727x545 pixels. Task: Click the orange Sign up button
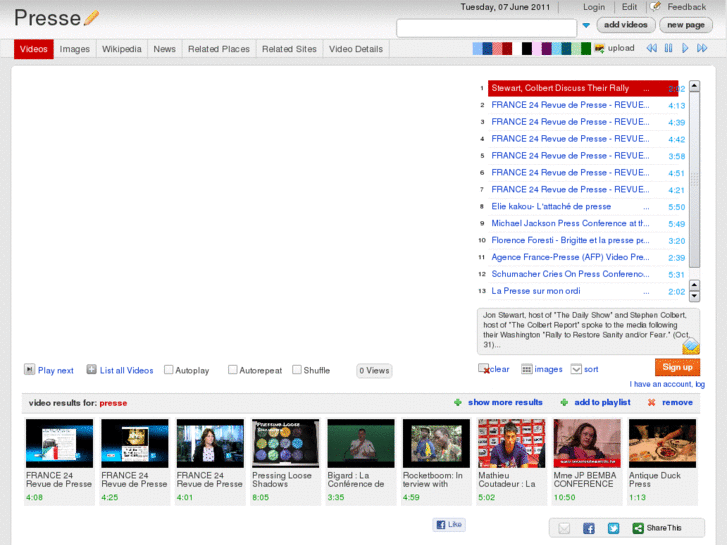677,367
